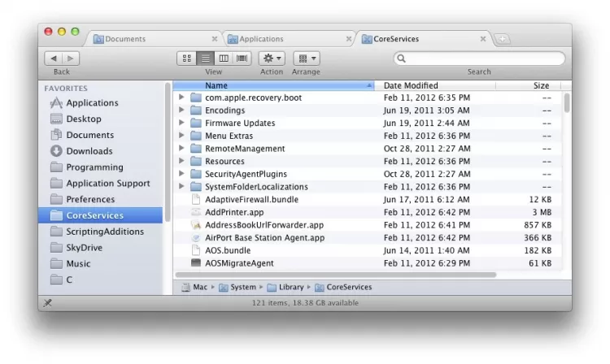Expand the Encodings folder
The height and width of the screenshot is (364, 610).
tap(181, 110)
